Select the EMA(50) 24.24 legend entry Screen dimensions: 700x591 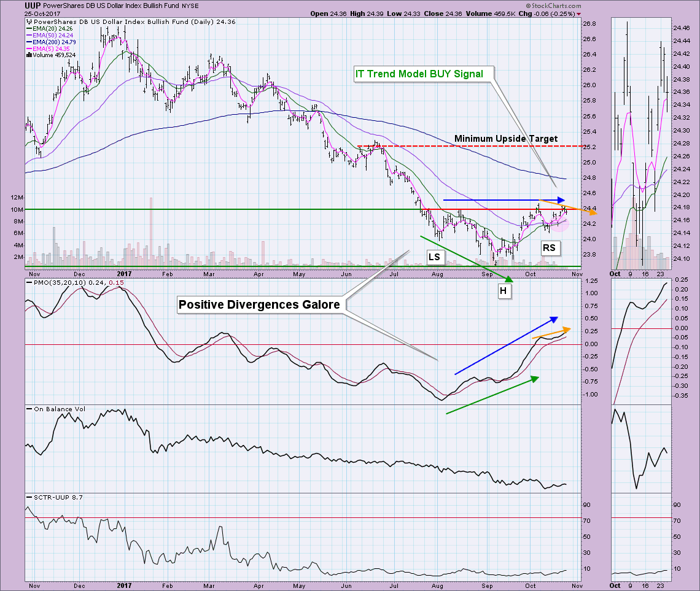tap(50, 35)
